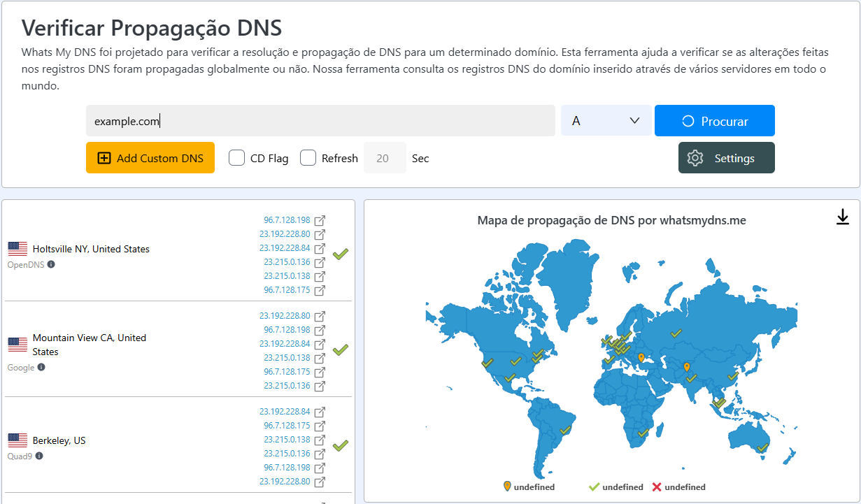Open info icon next to Google provider
This screenshot has height=504, width=861.
click(x=41, y=367)
